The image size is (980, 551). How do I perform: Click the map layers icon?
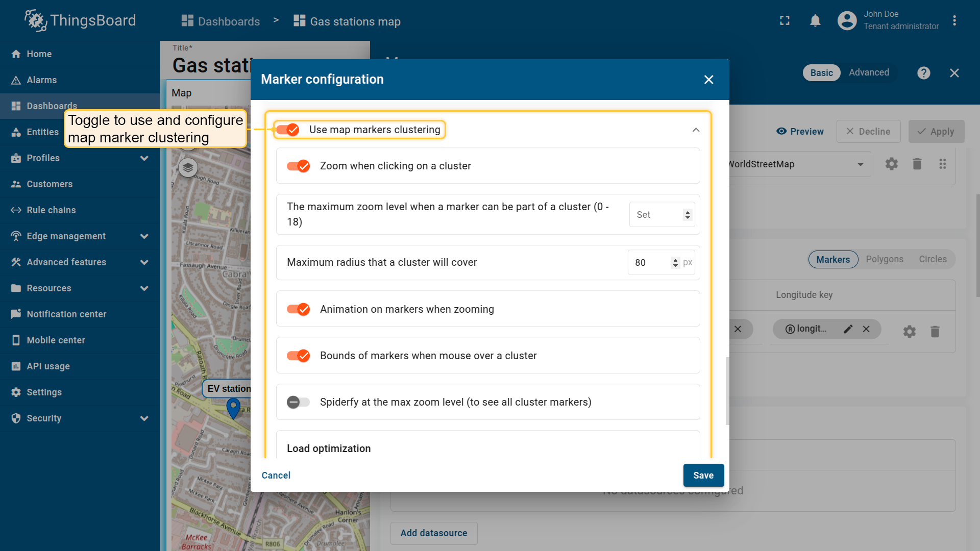pos(188,167)
